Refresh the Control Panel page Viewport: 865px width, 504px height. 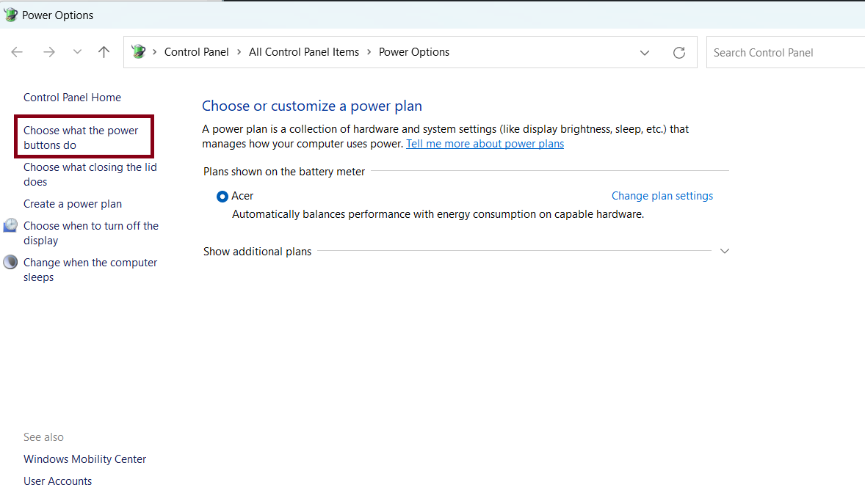coord(679,52)
